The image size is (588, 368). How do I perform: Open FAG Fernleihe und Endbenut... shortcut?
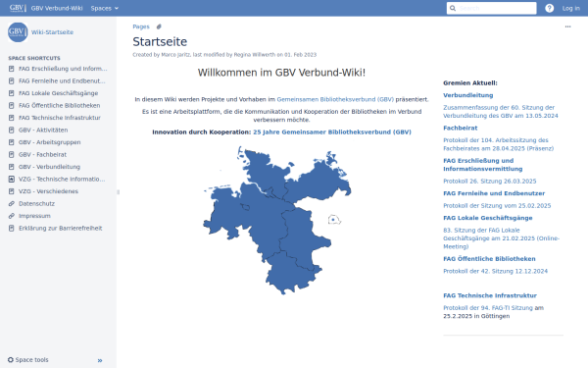[x=62, y=81]
